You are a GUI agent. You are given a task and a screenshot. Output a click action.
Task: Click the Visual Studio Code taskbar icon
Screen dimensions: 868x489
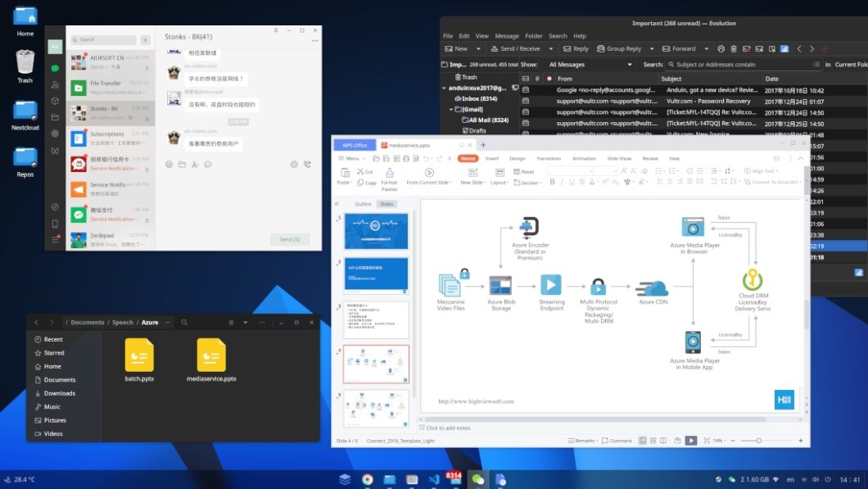pyautogui.click(x=434, y=479)
